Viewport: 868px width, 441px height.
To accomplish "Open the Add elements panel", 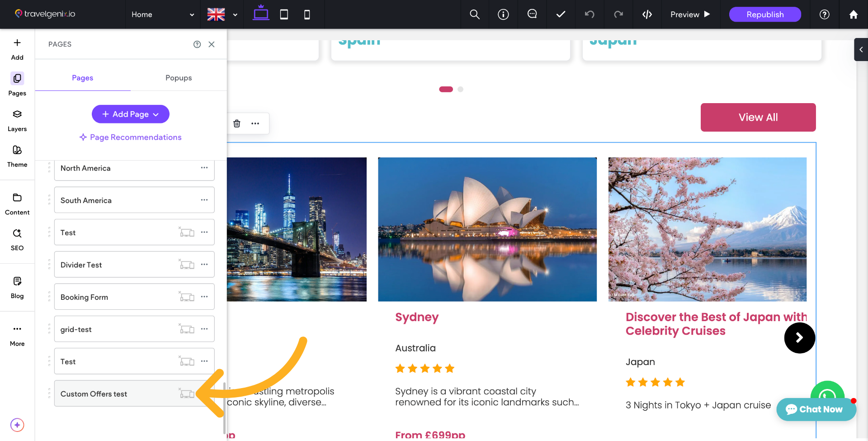I will tap(17, 48).
